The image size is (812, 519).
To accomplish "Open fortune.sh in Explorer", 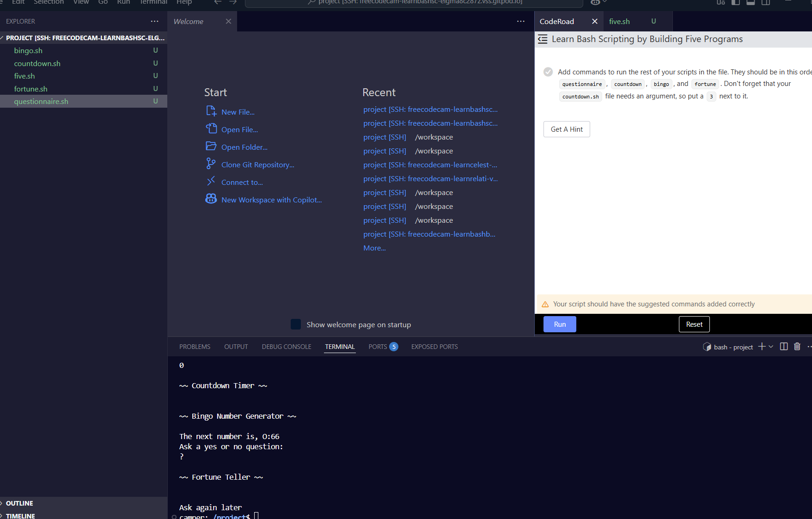I will click(31, 89).
